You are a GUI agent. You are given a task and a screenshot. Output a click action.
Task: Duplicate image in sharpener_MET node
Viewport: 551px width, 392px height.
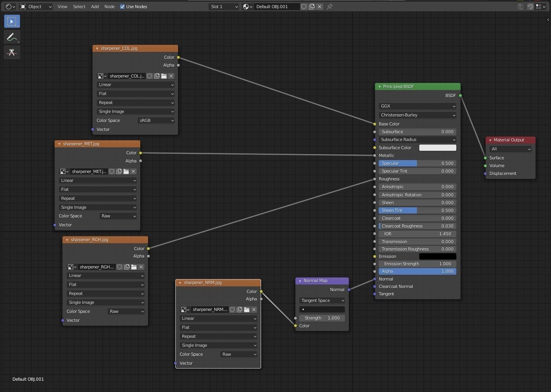click(x=119, y=171)
